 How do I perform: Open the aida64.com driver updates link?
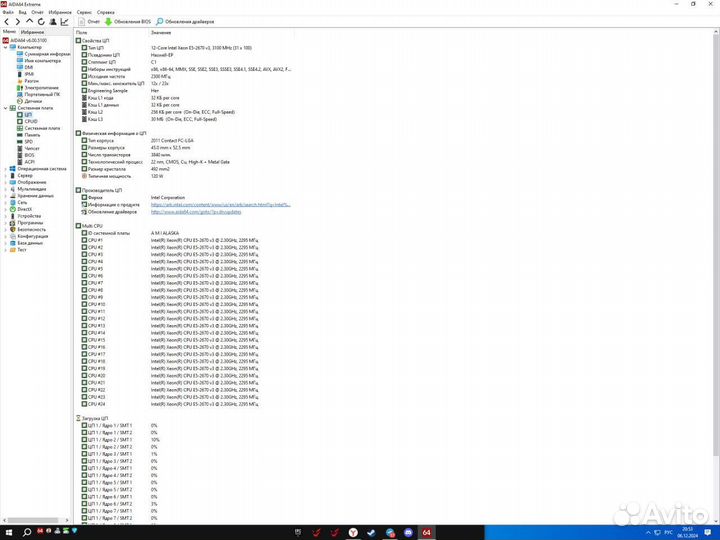(x=196, y=212)
